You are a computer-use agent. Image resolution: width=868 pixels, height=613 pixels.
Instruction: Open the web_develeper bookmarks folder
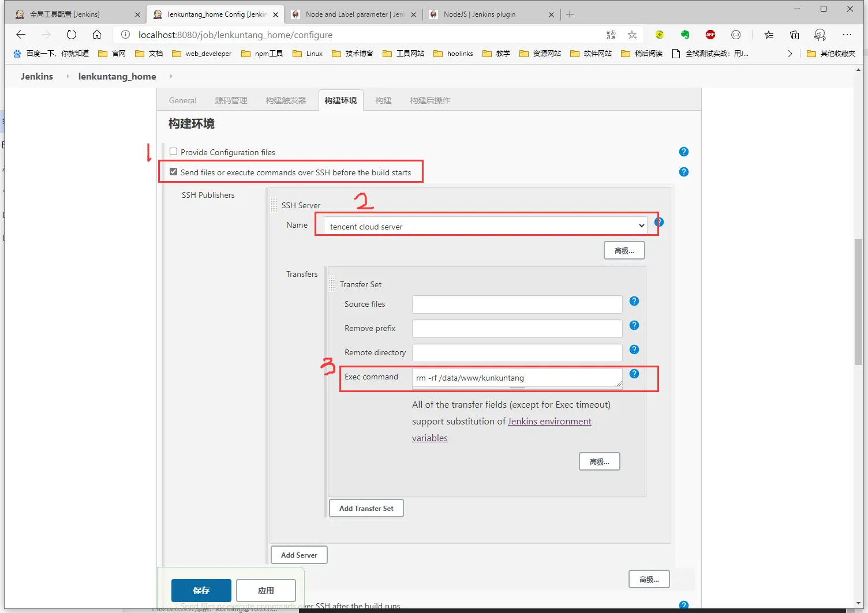click(201, 54)
